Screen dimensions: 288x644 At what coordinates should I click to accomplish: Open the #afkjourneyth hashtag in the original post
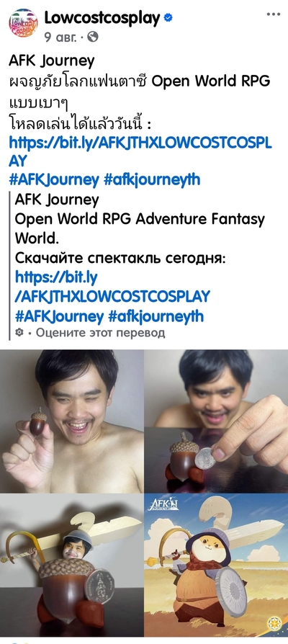point(152,179)
